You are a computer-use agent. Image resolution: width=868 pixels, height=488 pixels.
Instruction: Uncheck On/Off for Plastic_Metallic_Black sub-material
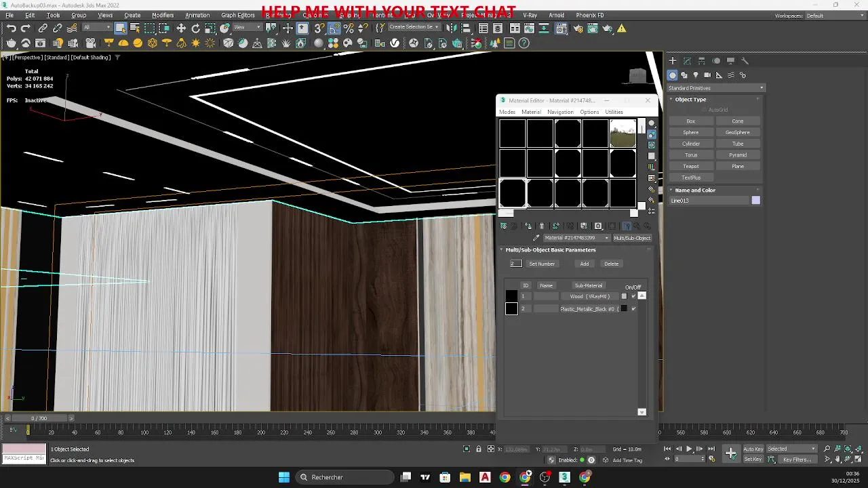click(x=633, y=309)
